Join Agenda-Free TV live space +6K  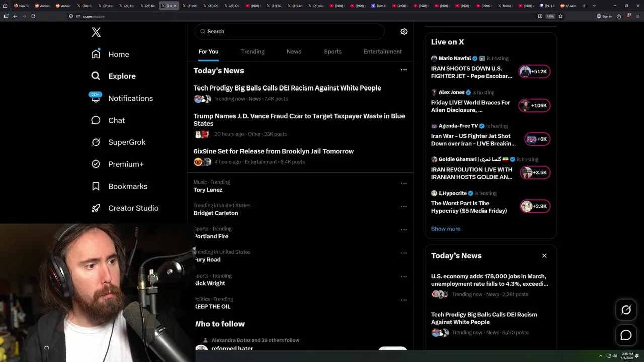pyautogui.click(x=537, y=139)
